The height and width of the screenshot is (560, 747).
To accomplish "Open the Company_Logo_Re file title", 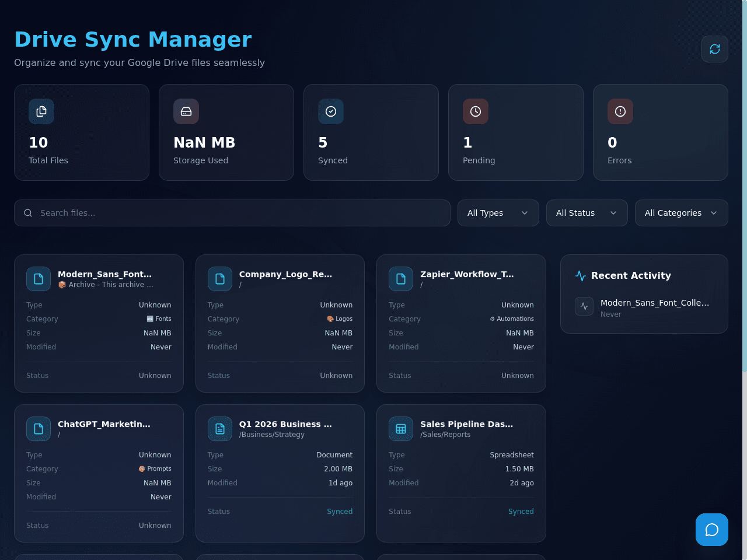I will (285, 274).
